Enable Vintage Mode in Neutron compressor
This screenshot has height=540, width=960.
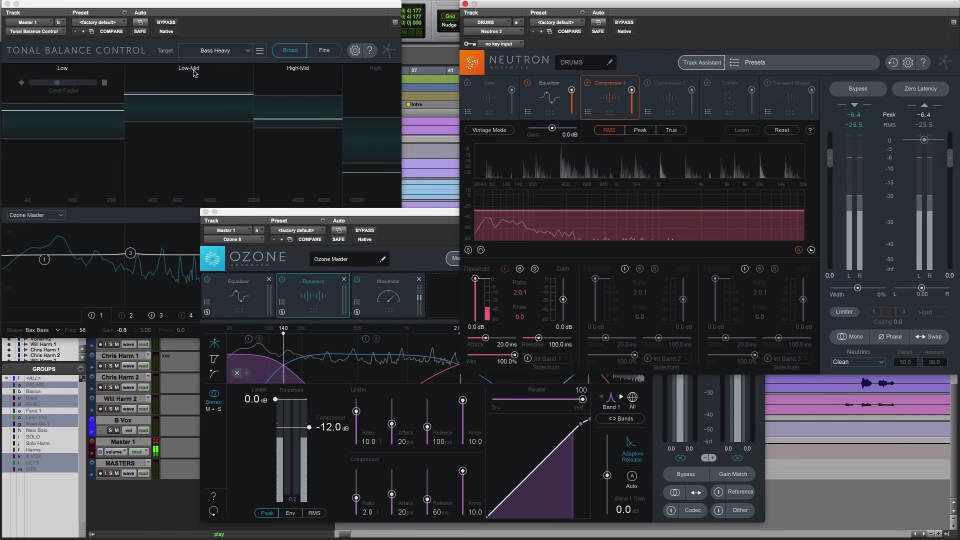[x=489, y=130]
